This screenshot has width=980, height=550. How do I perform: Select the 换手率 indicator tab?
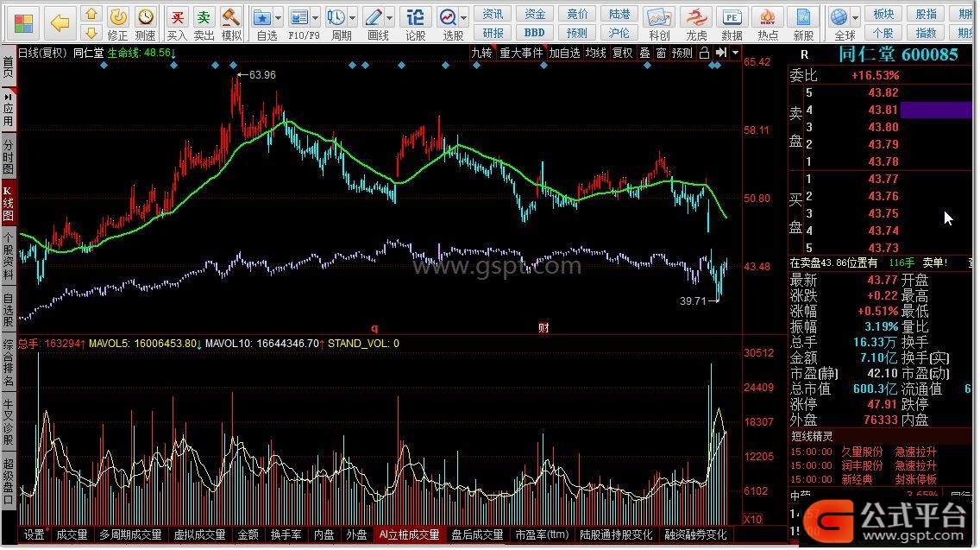(286, 535)
